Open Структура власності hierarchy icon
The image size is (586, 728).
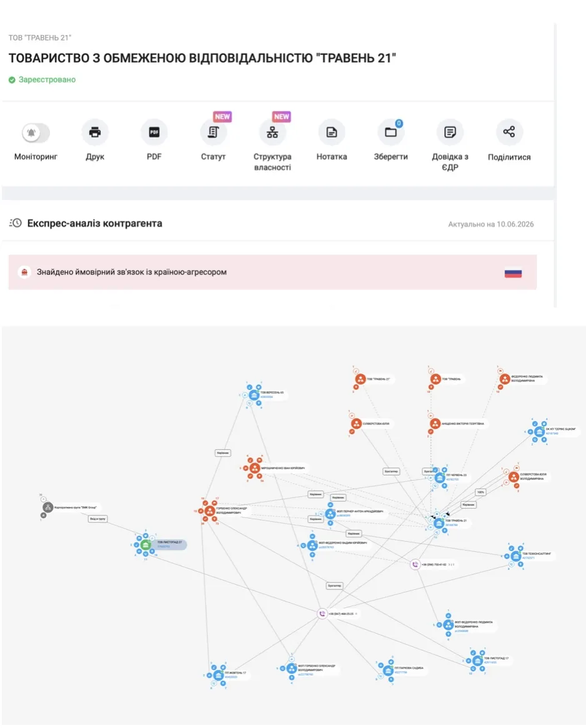(272, 132)
